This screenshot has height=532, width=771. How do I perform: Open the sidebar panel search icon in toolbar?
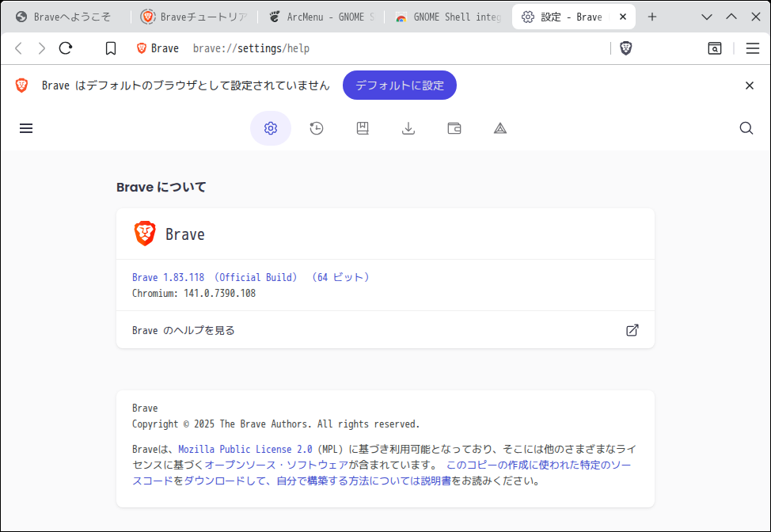[715, 48]
